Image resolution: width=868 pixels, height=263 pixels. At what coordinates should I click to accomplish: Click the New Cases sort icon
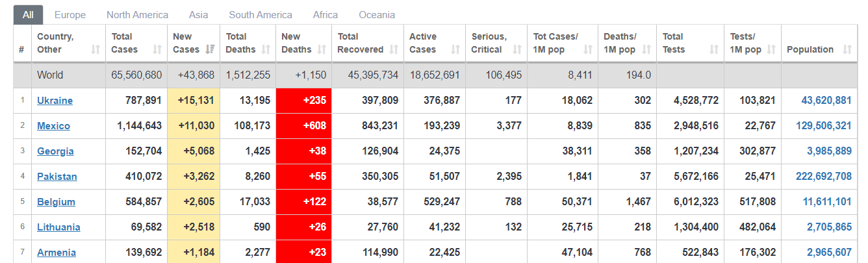211,49
